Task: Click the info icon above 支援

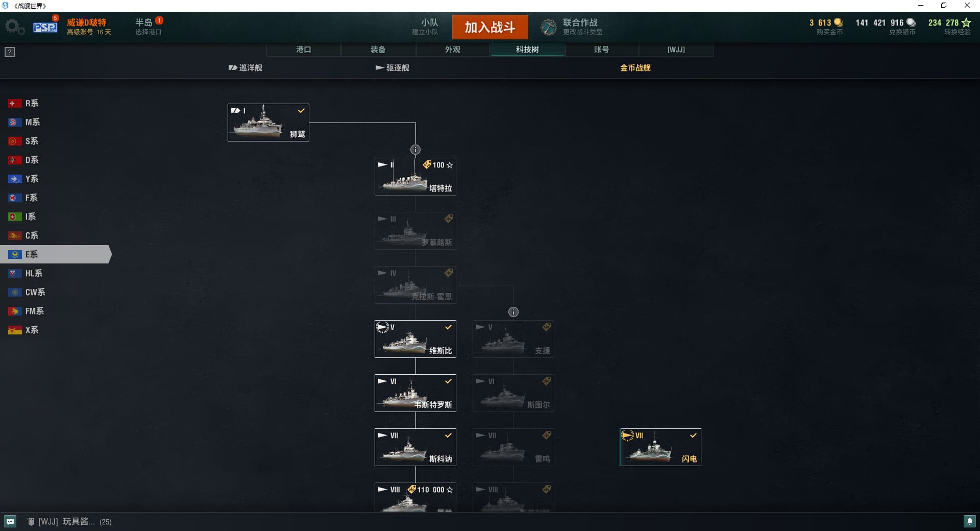Action: (x=513, y=312)
